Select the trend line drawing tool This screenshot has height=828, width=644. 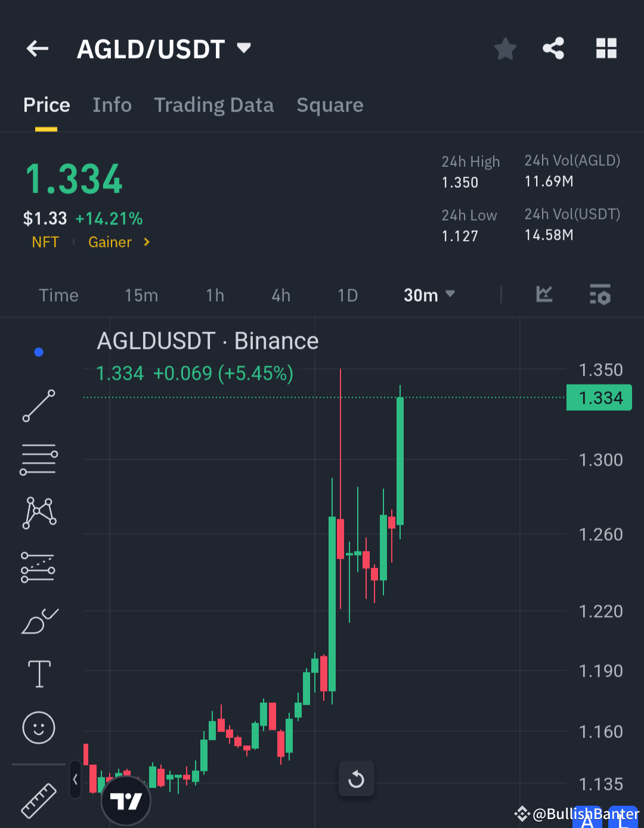point(38,406)
